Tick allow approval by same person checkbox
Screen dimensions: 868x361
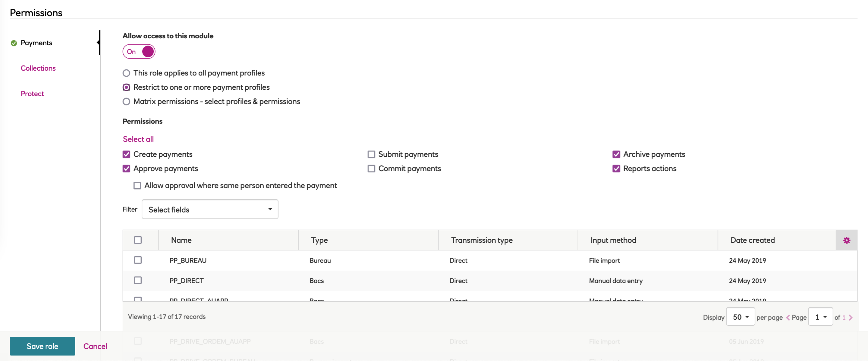click(137, 186)
